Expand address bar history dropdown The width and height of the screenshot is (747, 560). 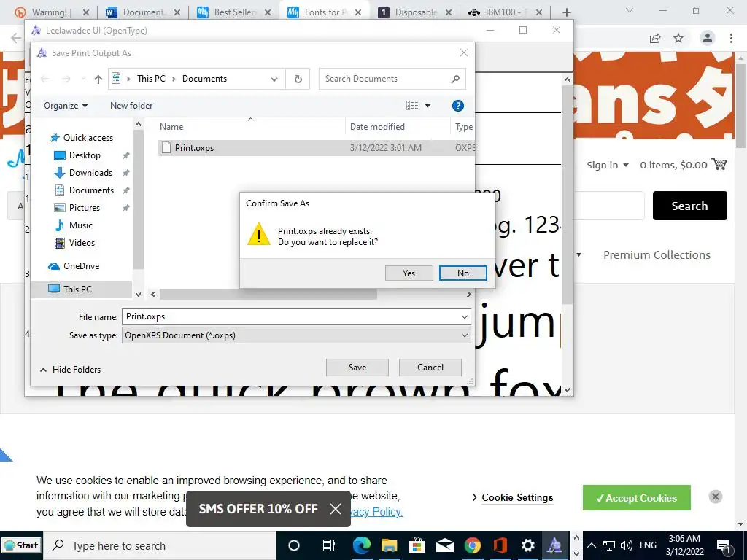click(x=274, y=79)
